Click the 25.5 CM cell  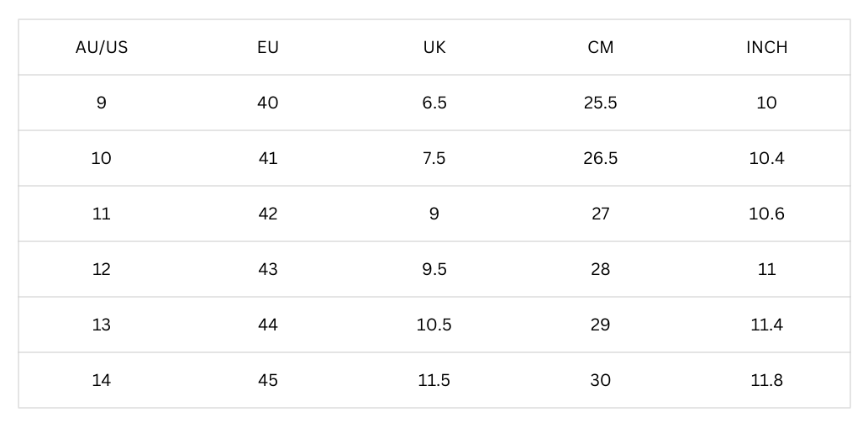point(601,103)
